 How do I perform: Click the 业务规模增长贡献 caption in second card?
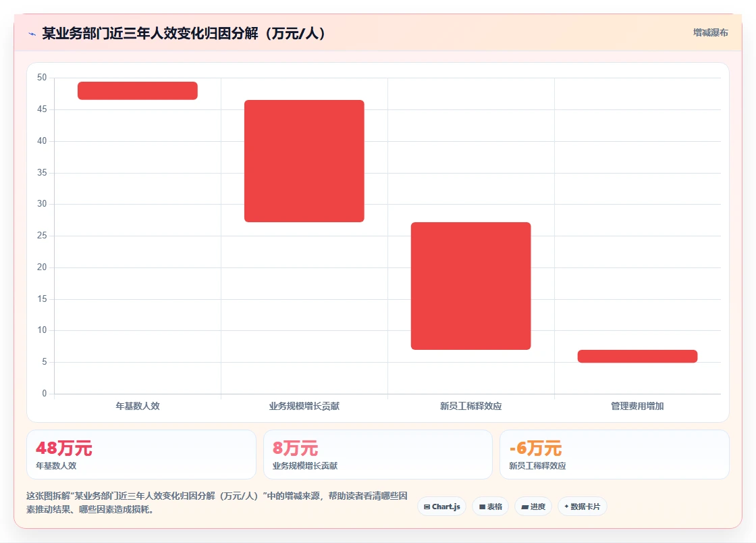(305, 466)
